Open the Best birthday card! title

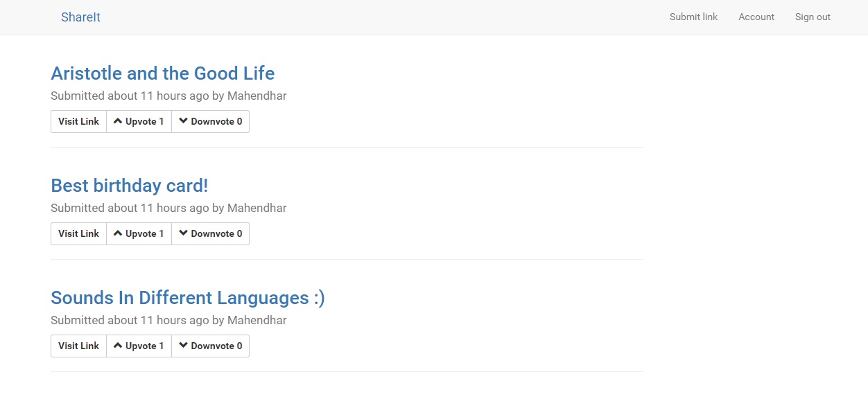tap(130, 186)
